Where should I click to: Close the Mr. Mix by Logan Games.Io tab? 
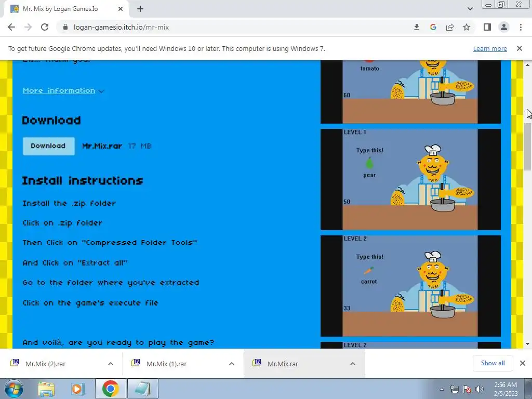point(121,9)
